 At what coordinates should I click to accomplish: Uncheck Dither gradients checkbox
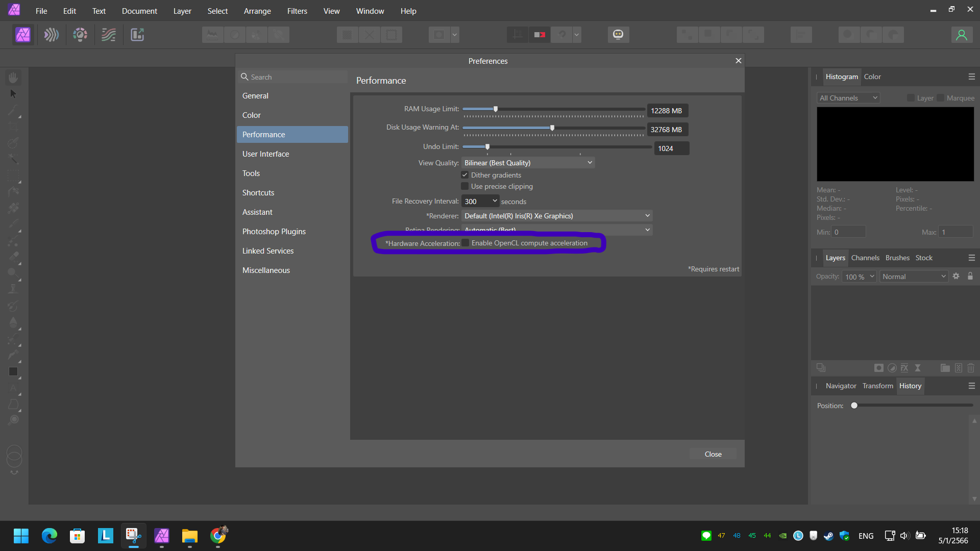point(465,175)
